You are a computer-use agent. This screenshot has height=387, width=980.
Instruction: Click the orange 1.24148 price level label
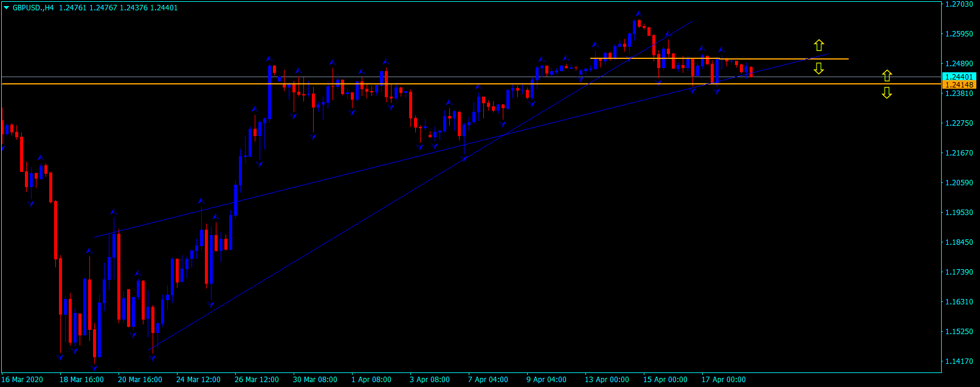[959, 85]
